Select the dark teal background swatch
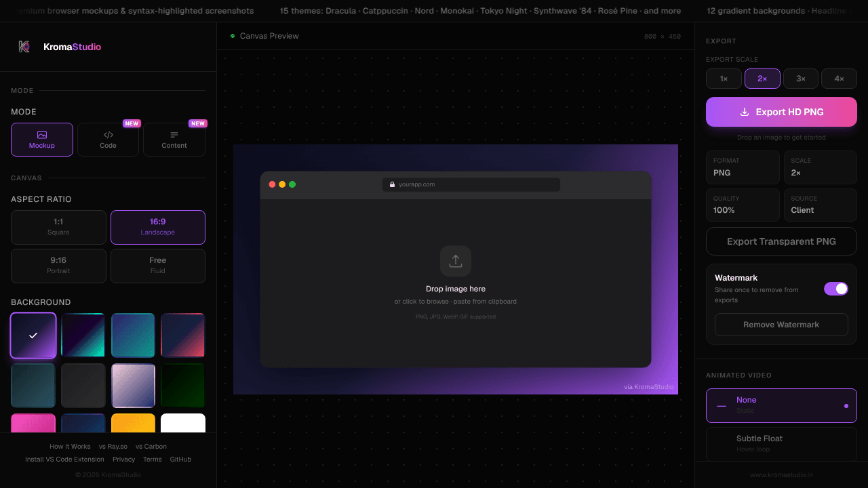 point(33,386)
